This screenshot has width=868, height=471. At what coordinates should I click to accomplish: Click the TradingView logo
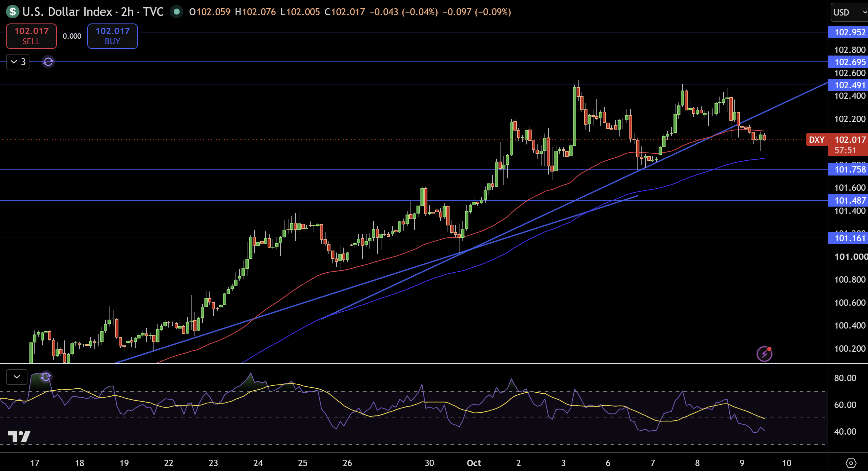tap(19, 436)
